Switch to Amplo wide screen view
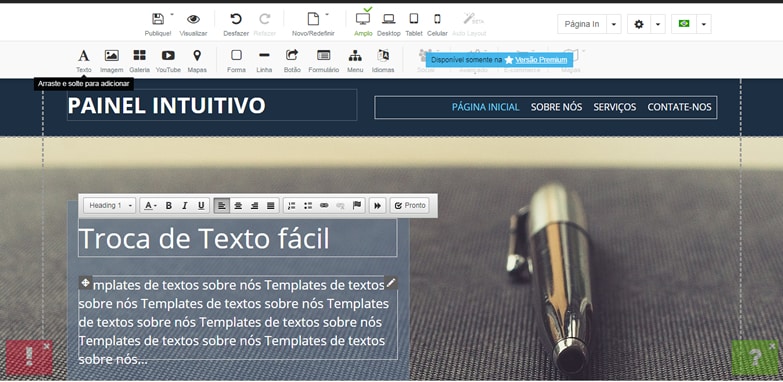Screen dimensions: 783x382 point(363,19)
